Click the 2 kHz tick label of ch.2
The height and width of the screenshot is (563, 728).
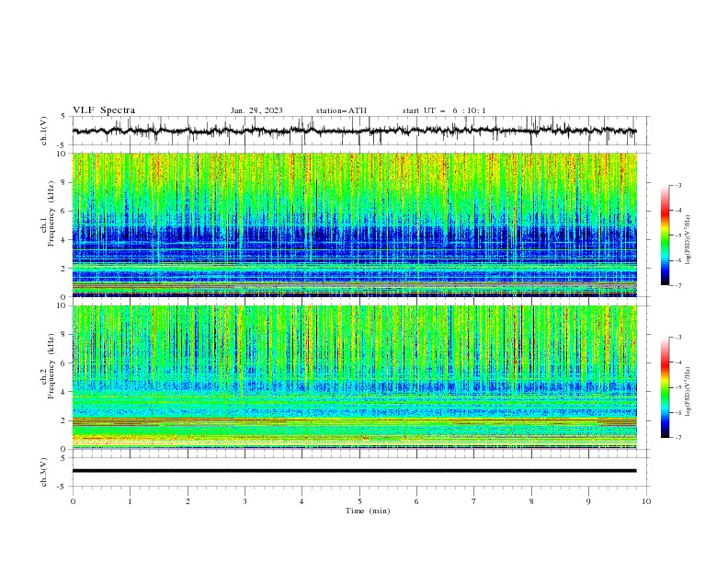[x=65, y=420]
